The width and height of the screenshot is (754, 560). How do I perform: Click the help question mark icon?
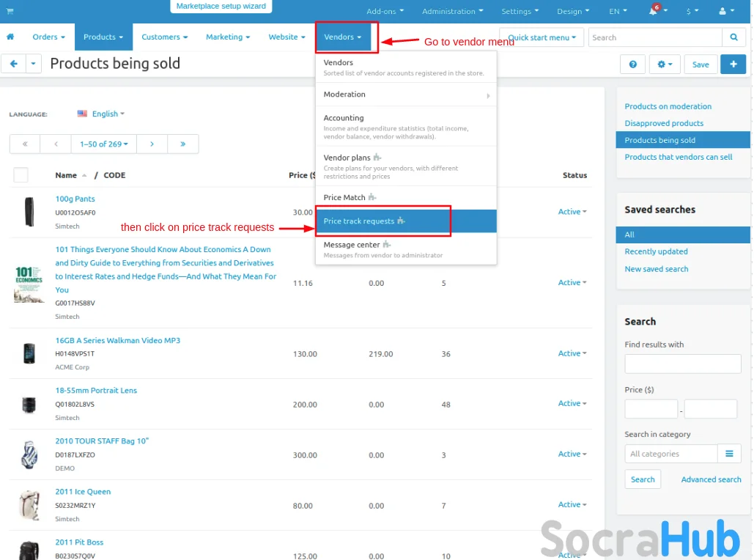632,64
